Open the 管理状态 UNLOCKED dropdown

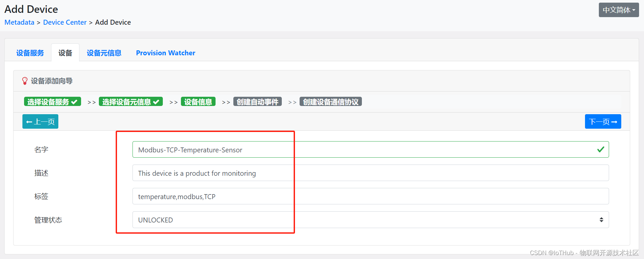click(370, 220)
